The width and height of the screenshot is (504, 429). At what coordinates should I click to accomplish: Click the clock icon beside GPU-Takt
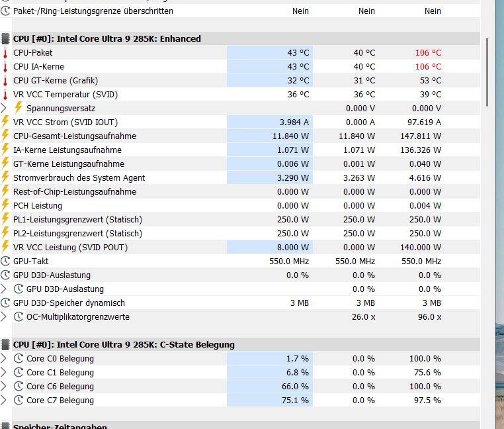click(x=5, y=261)
